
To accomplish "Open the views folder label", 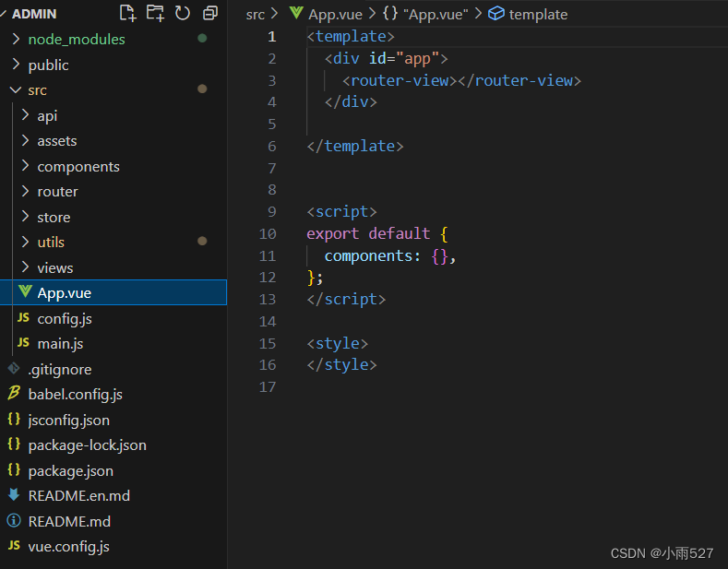I will click(x=55, y=267).
